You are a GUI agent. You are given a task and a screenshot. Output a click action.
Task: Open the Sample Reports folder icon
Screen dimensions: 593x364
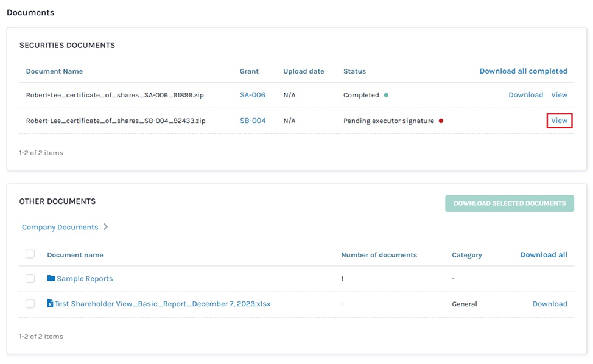click(x=51, y=278)
